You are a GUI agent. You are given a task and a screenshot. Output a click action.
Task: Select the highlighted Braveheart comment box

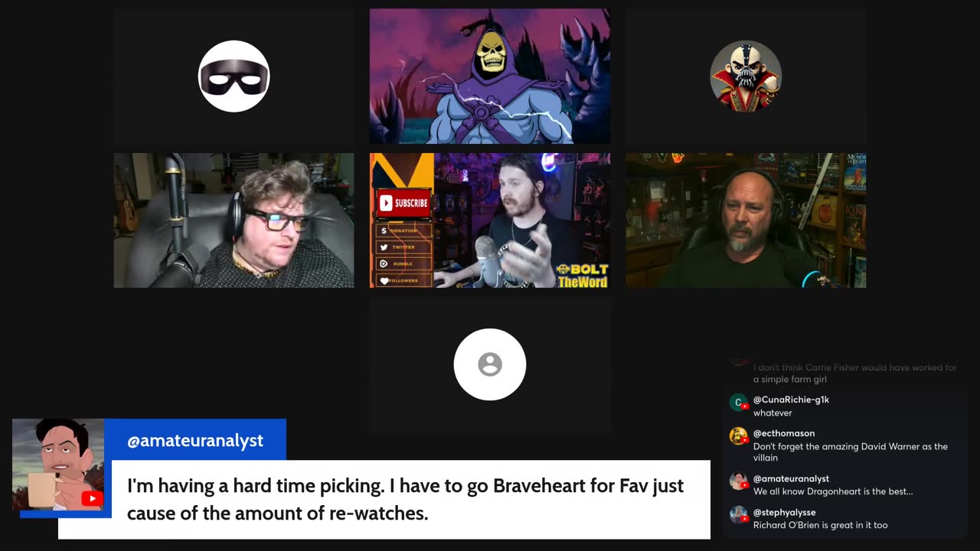(x=384, y=499)
